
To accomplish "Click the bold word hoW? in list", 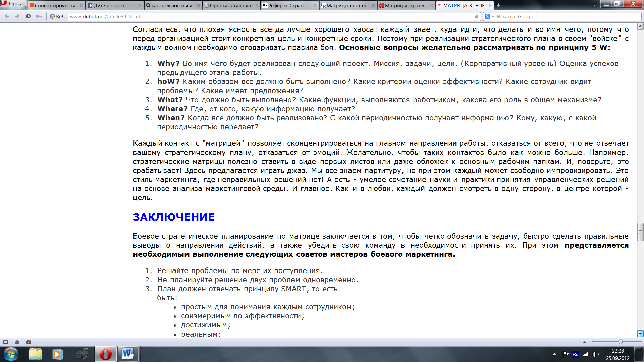I will pos(168,82).
